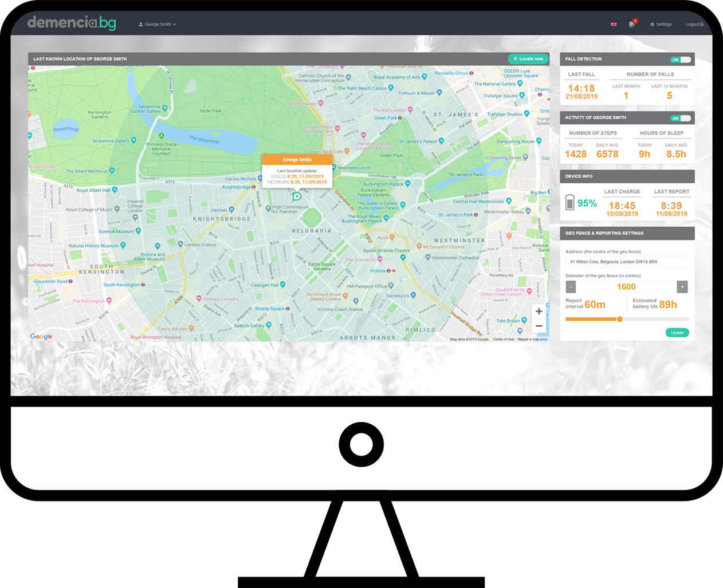723x588 pixels.
Task: Zoom out the map with minus icon
Action: (539, 326)
